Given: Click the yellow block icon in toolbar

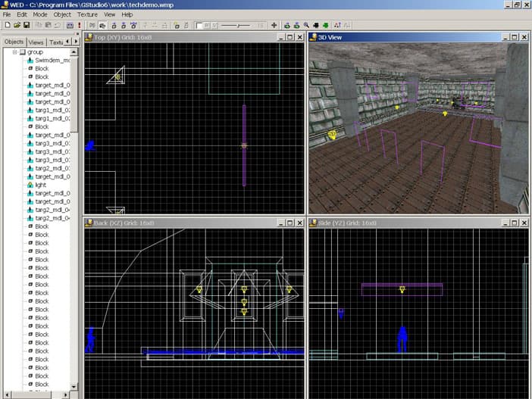Looking at the screenshot, I should tap(177, 25).
